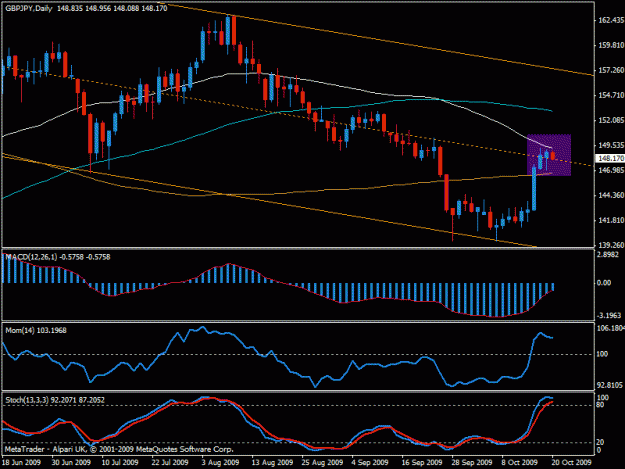Click date label 13 Aug 2009
Viewport: 625px width, 469px height.
(x=272, y=463)
